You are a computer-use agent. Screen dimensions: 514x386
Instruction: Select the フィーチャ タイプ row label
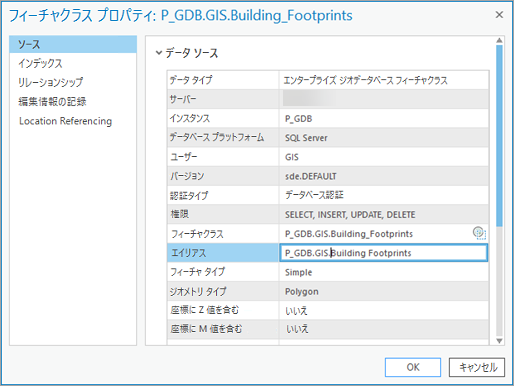click(198, 272)
